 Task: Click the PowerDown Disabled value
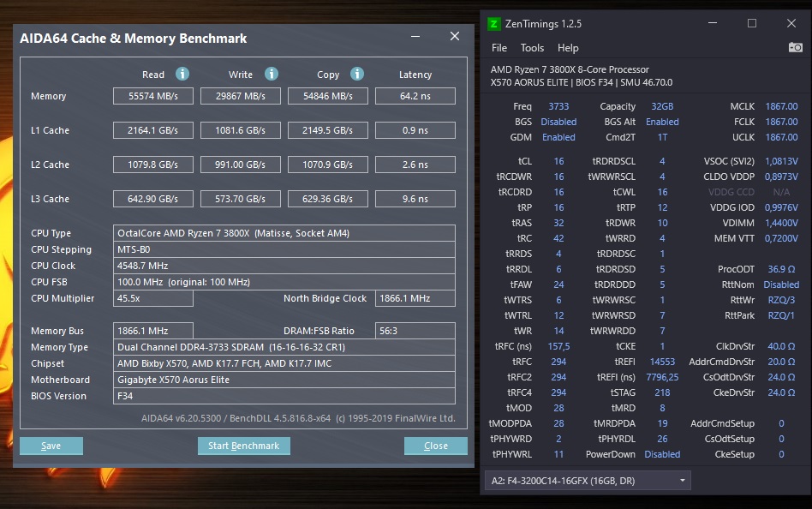pos(662,454)
